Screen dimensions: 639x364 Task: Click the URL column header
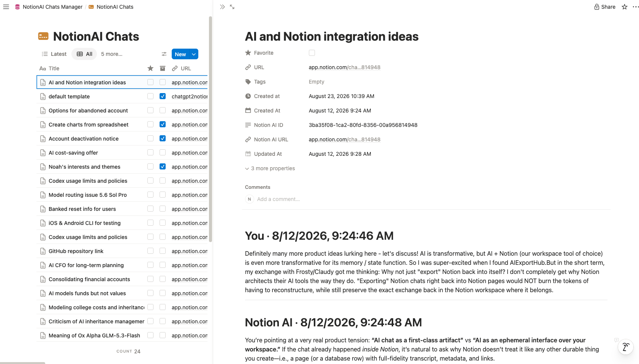pyautogui.click(x=182, y=68)
